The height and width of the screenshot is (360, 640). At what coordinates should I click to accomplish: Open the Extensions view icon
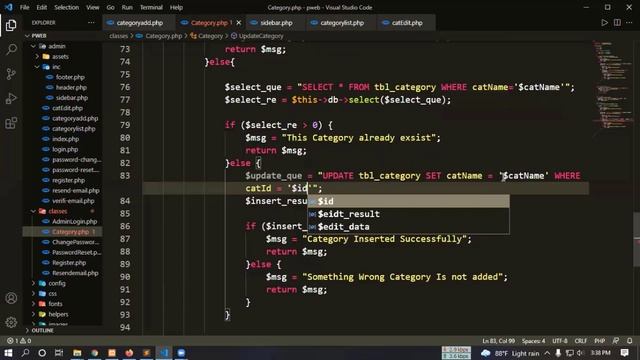11,123
